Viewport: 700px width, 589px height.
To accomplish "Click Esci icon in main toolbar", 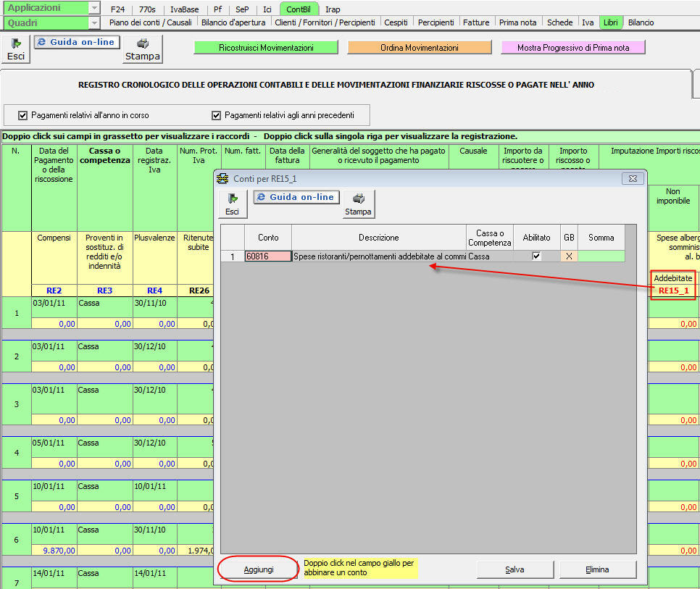I will tap(16, 49).
